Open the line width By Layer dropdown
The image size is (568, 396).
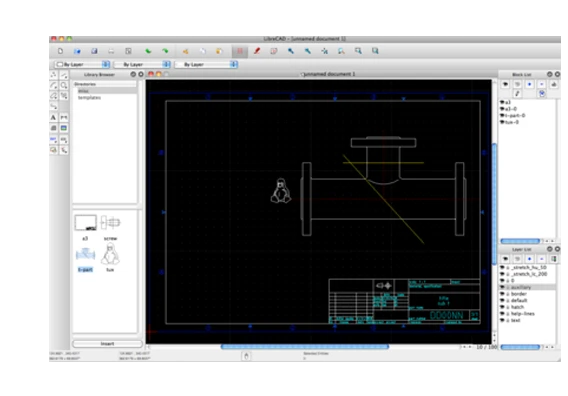point(142,64)
